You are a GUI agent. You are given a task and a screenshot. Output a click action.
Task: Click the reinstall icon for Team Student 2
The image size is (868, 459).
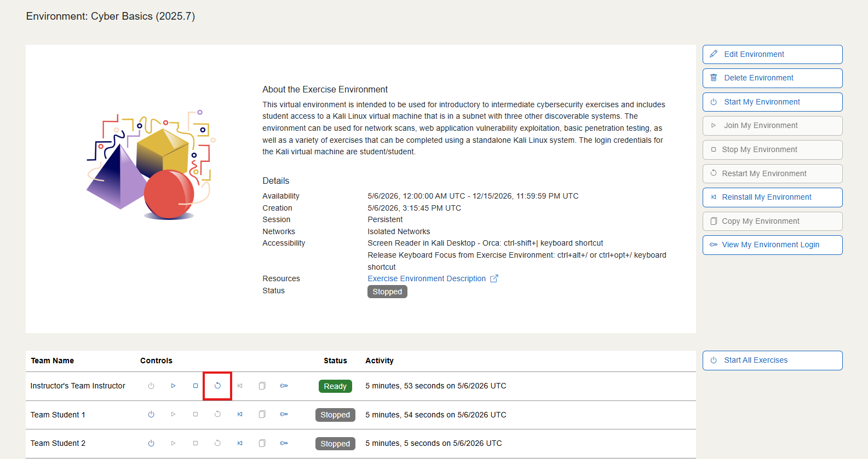tap(240, 443)
